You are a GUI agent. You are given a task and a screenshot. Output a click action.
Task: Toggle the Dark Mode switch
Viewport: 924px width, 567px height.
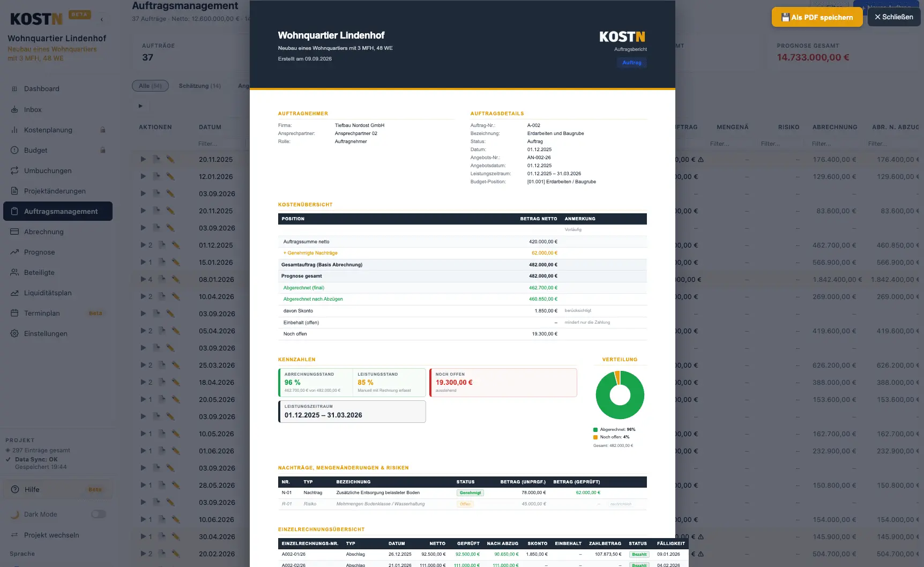[x=99, y=514]
